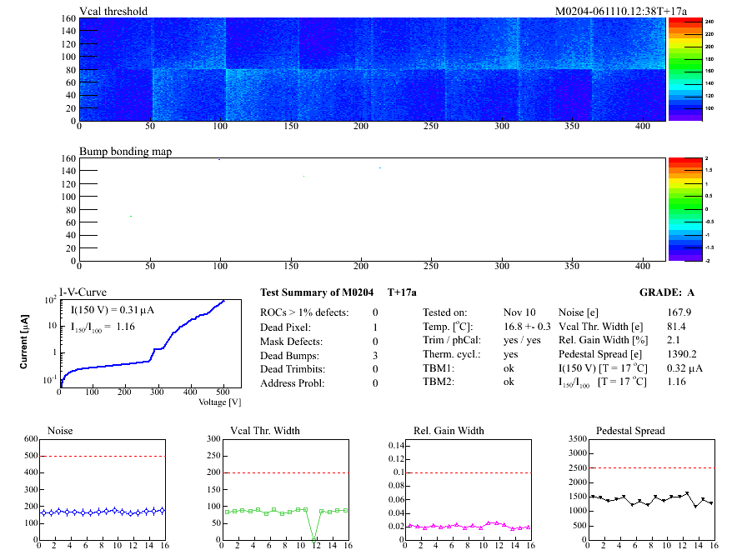Screen dimensions: 747x560
Task: Click the black Pedestal Spread data series
Action: (x=652, y=499)
